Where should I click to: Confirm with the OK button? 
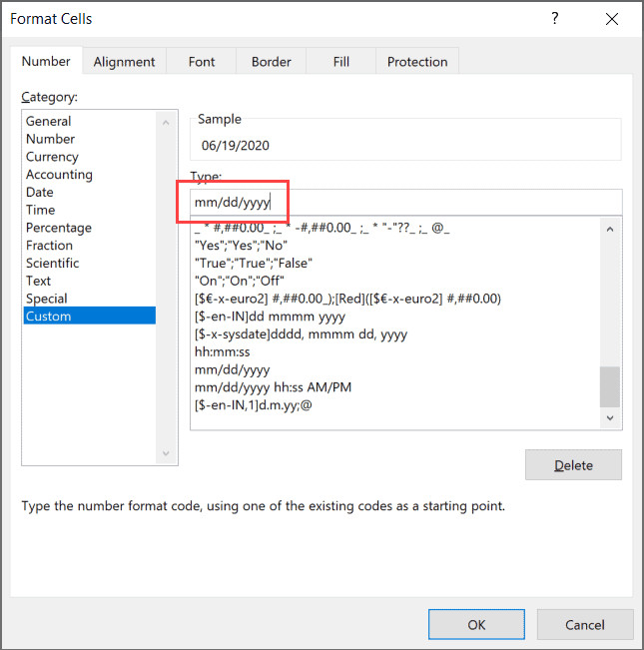tap(476, 624)
